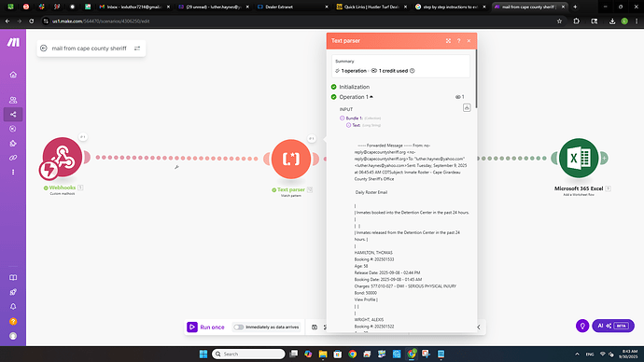Select the Webhooks module
The width and height of the screenshot is (644, 362).
63,157
